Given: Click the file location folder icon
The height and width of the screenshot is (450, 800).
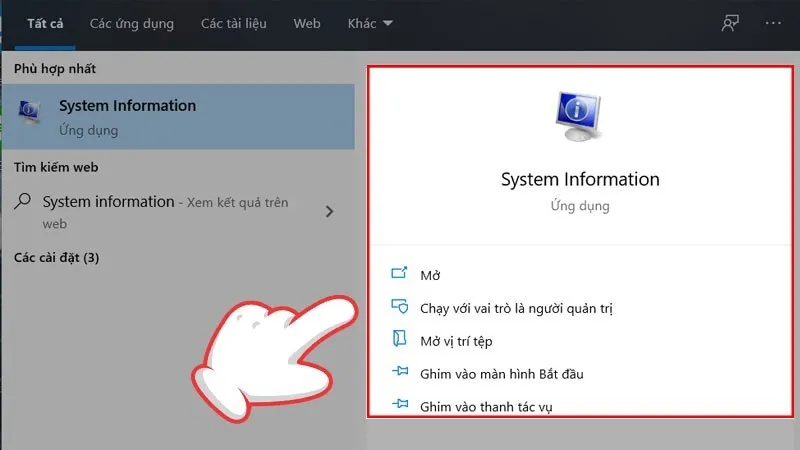Looking at the screenshot, I should point(399,338).
